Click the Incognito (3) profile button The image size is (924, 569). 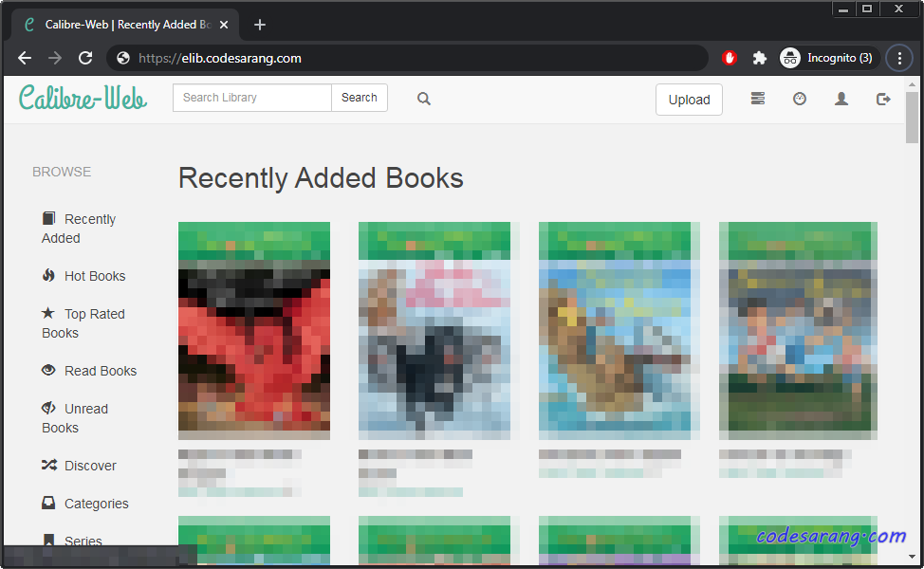[828, 58]
